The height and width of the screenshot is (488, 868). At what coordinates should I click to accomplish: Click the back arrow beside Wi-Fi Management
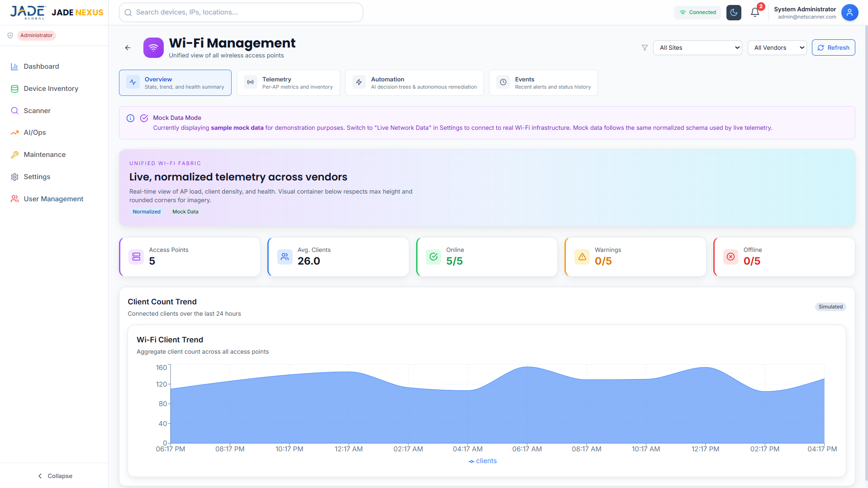click(x=128, y=47)
